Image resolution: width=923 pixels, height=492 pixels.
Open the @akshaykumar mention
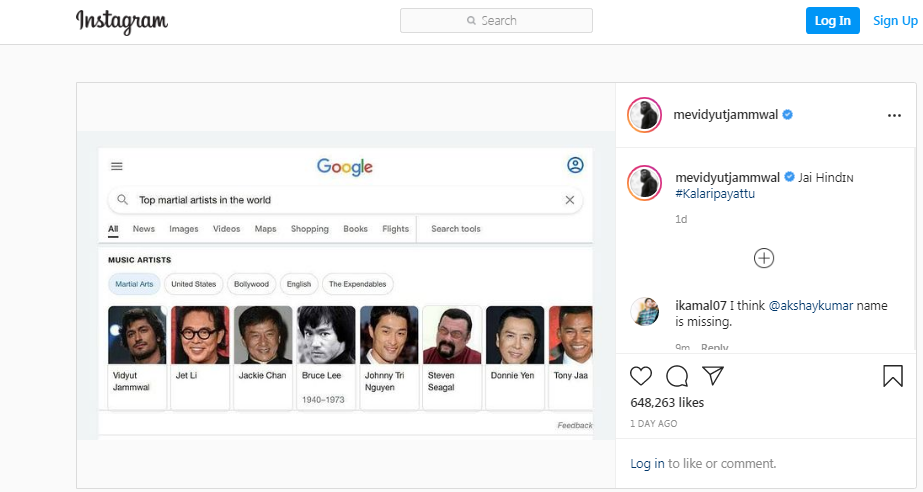pyautogui.click(x=811, y=305)
